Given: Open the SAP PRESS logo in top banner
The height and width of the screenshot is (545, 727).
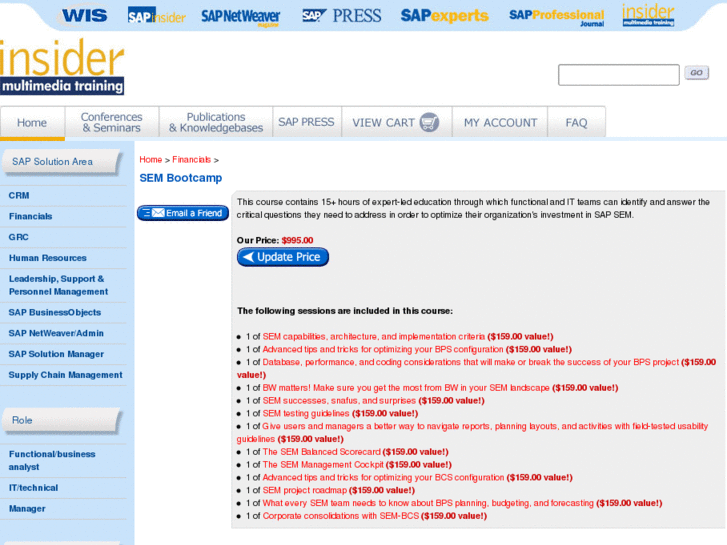Looking at the screenshot, I should (x=342, y=16).
